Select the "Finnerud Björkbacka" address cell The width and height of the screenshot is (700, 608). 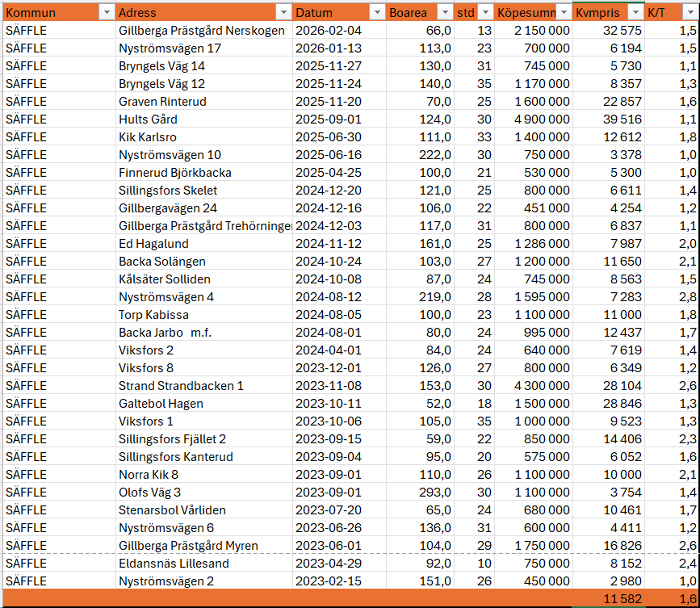coord(204,173)
